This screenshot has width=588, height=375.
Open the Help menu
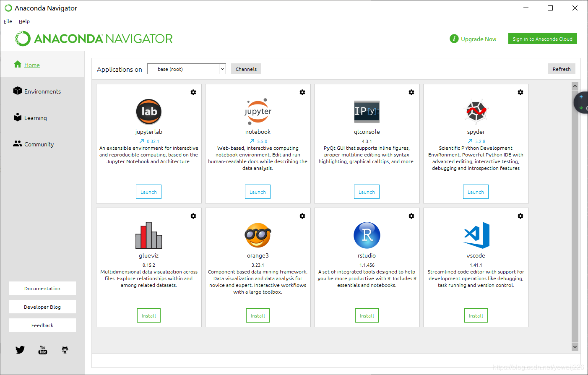tap(24, 21)
